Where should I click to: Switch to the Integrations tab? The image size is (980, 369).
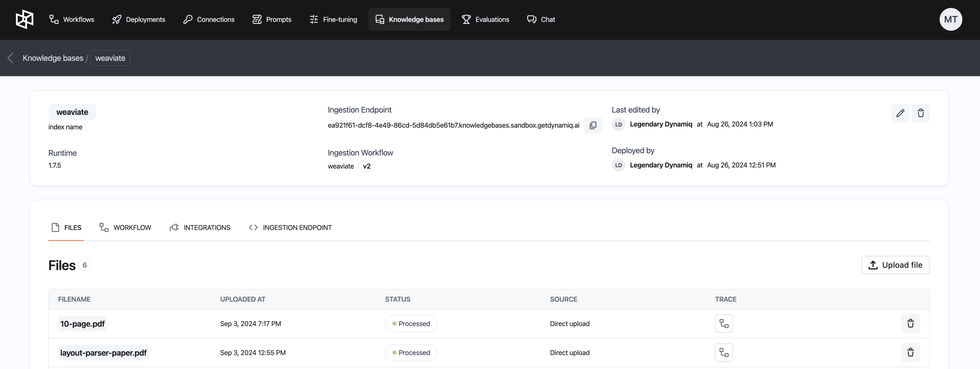coord(200,227)
